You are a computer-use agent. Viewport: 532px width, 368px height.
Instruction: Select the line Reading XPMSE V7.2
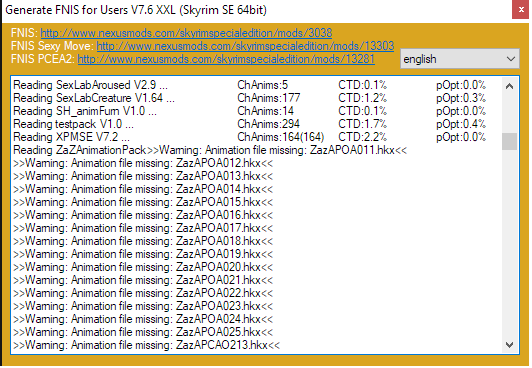(x=71, y=137)
